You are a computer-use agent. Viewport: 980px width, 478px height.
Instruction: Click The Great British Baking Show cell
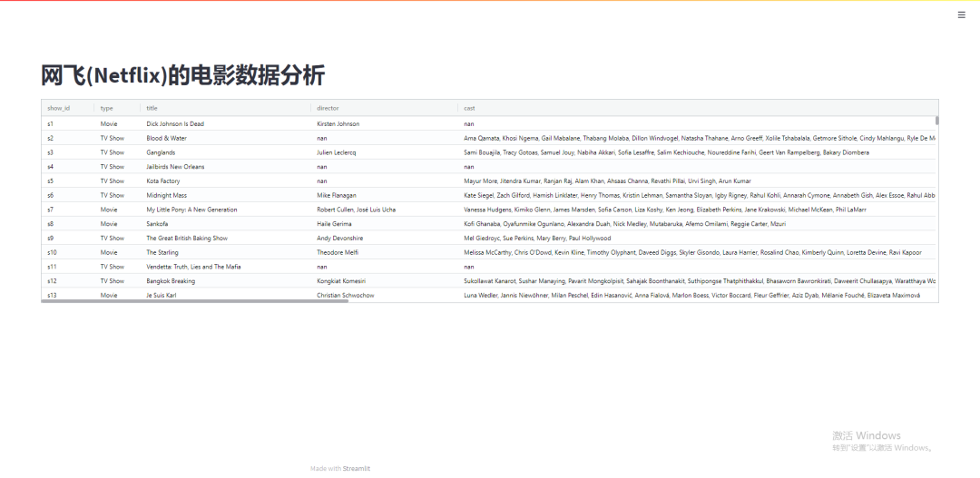click(187, 239)
